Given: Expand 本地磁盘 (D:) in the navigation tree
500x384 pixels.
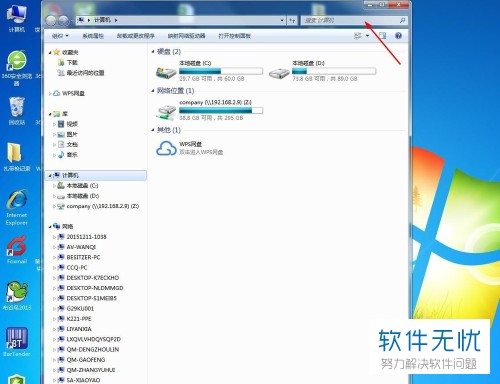Looking at the screenshot, I should 54,196.
